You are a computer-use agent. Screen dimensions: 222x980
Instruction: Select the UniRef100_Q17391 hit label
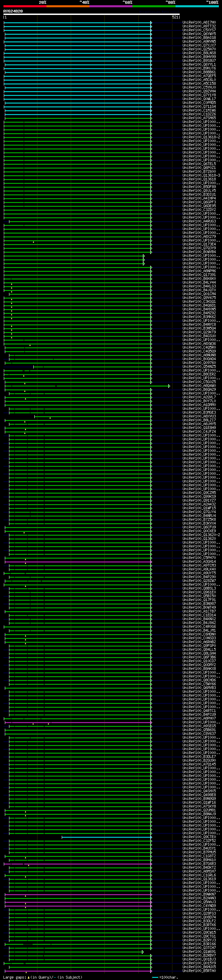(x=199, y=275)
